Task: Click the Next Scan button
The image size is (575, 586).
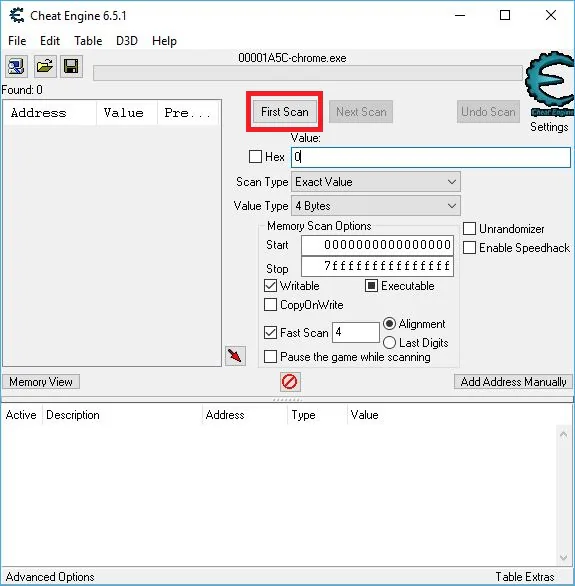Action: pyautogui.click(x=361, y=111)
